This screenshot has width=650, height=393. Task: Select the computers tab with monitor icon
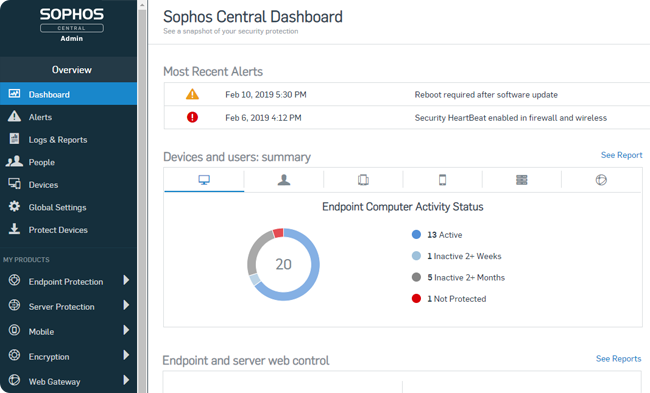tap(204, 180)
